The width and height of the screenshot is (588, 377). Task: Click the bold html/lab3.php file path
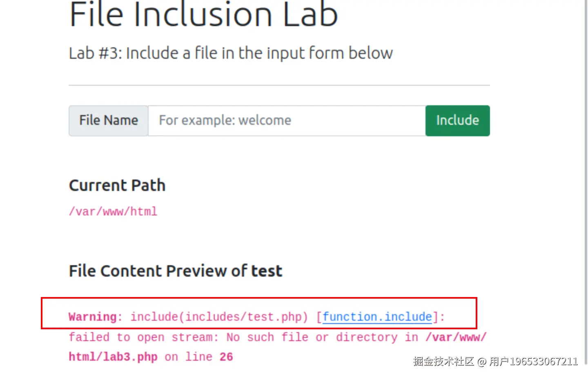(x=113, y=357)
